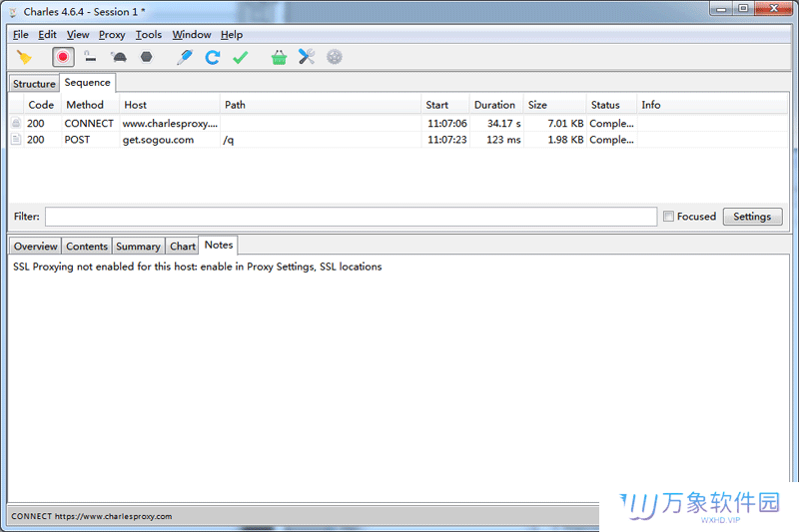The height and width of the screenshot is (532, 799).
Task: Toggle breakpoints hexagon icon
Action: pos(146,57)
